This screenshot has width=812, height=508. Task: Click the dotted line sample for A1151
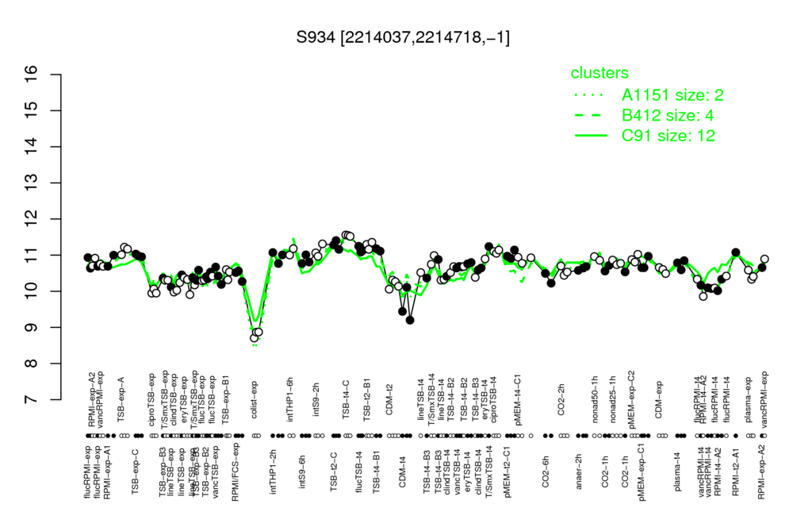pos(590,95)
